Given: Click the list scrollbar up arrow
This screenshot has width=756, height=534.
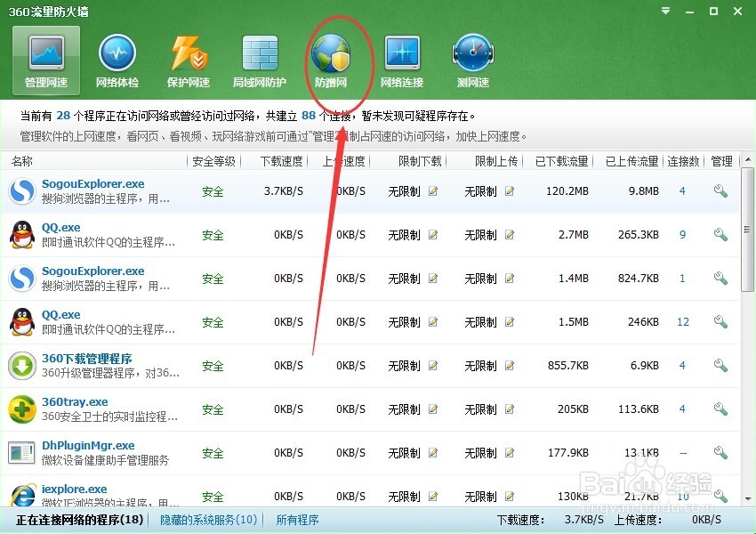Looking at the screenshot, I should click(x=748, y=159).
